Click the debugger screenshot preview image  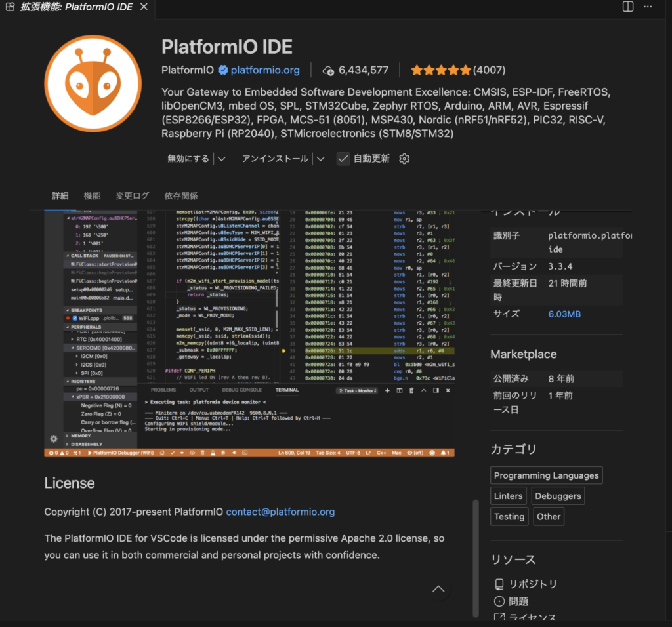click(249, 333)
